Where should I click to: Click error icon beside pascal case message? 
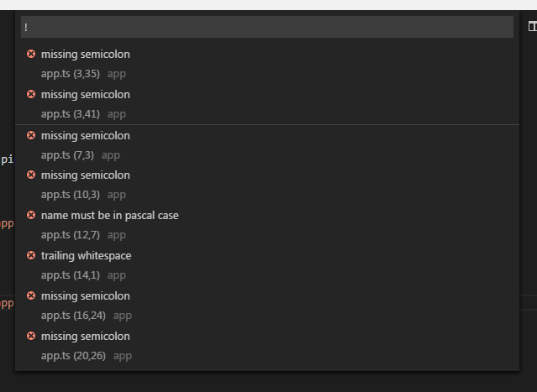(31, 215)
